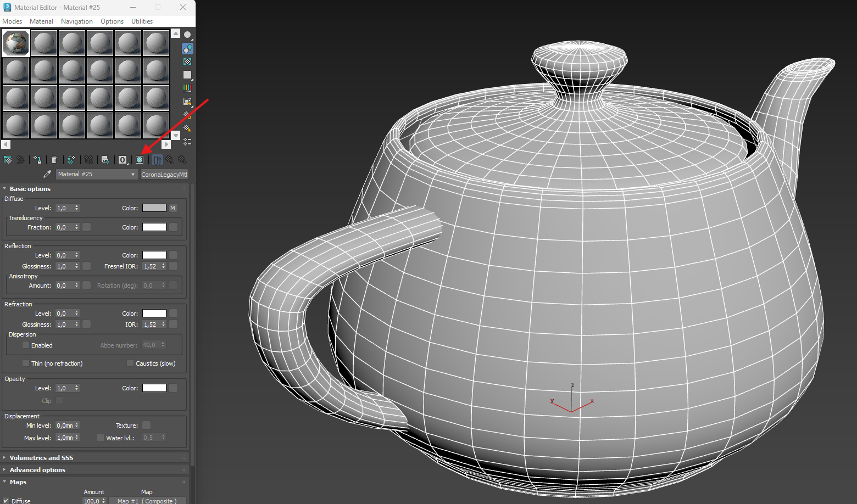The image size is (857, 504).
Task: Click the Diffuse color swatch
Action: 154,208
